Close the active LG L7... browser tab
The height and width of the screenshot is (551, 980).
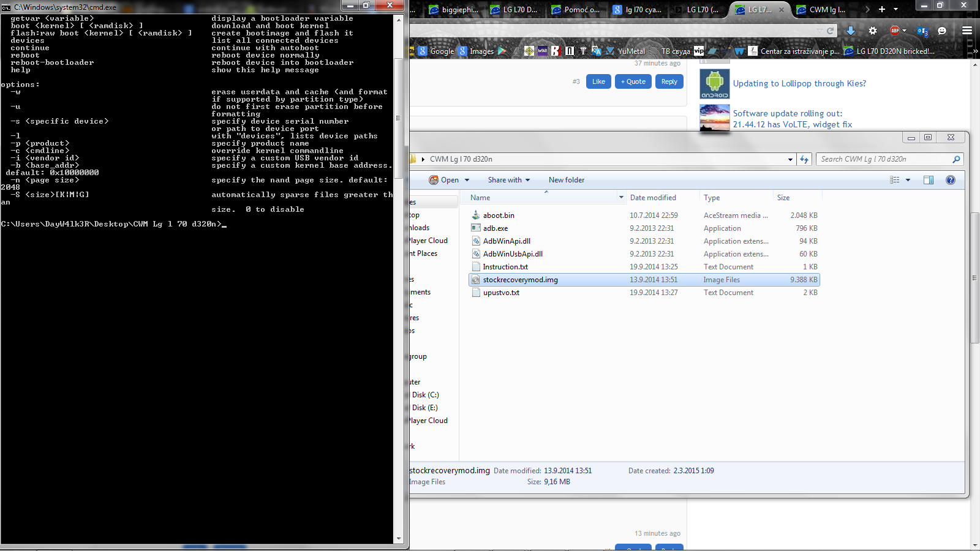tap(782, 10)
